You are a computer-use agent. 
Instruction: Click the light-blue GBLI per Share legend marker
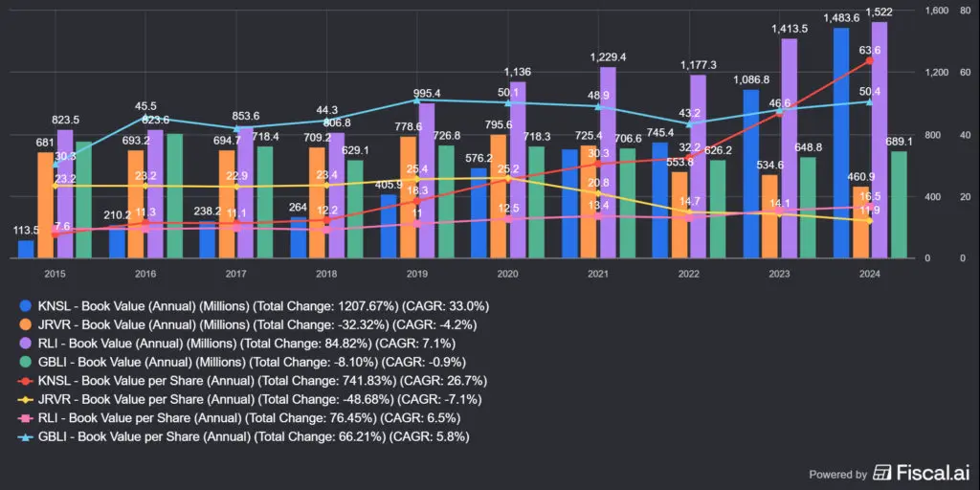(x=27, y=436)
